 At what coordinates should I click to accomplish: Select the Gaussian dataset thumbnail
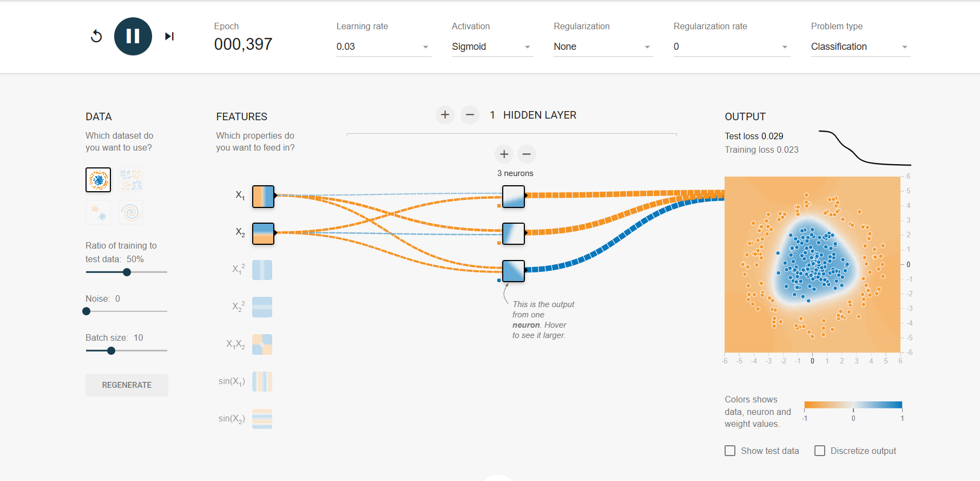click(98, 212)
